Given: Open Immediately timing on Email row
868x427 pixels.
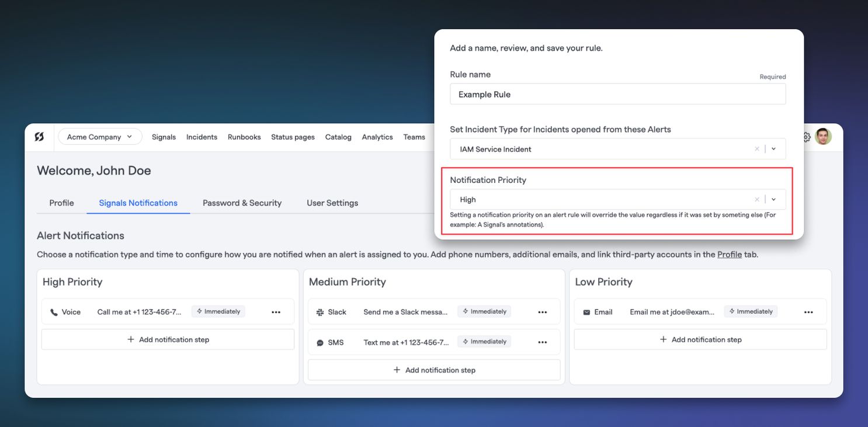Looking at the screenshot, I should pos(751,311).
